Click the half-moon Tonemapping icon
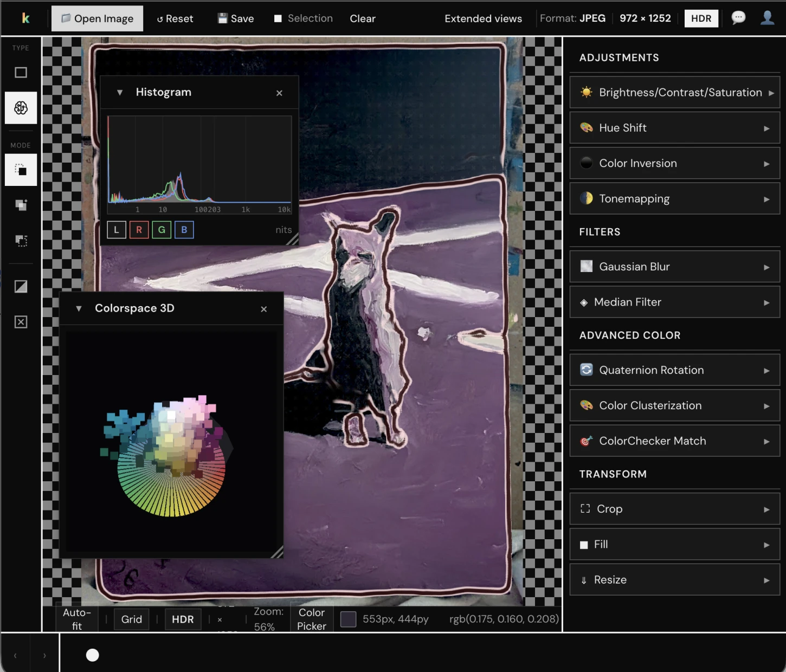The height and width of the screenshot is (672, 786). 587,198
